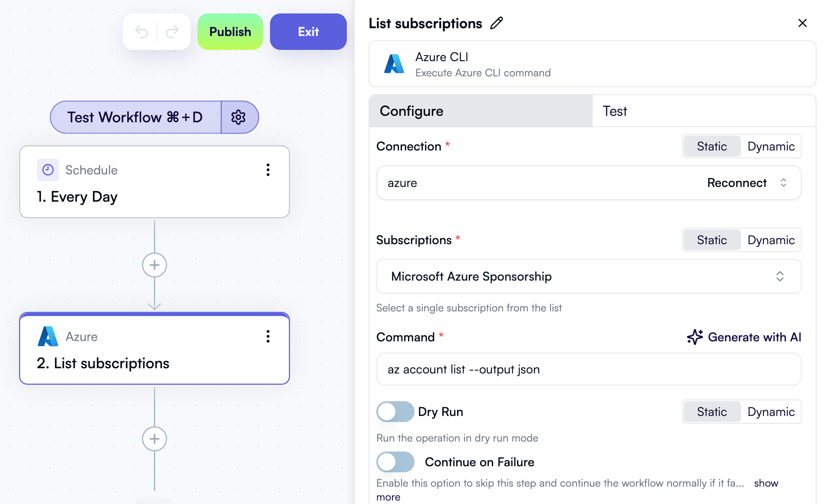The width and height of the screenshot is (823, 504).
Task: Add a new step below List subscriptions
Action: click(x=155, y=439)
